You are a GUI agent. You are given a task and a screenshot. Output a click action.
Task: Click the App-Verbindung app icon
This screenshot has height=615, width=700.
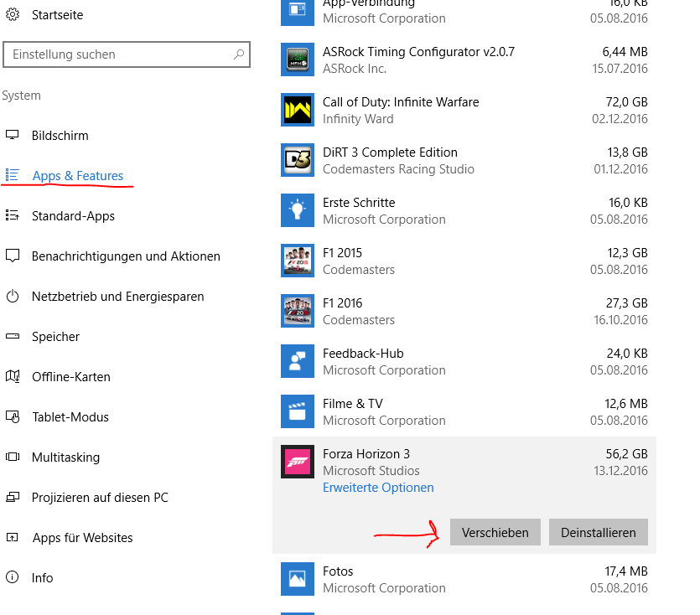(x=298, y=11)
